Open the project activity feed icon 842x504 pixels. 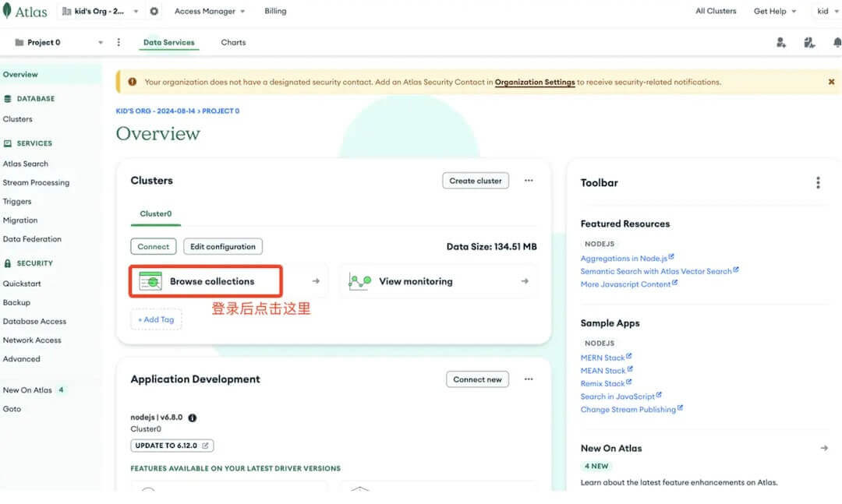coord(809,42)
